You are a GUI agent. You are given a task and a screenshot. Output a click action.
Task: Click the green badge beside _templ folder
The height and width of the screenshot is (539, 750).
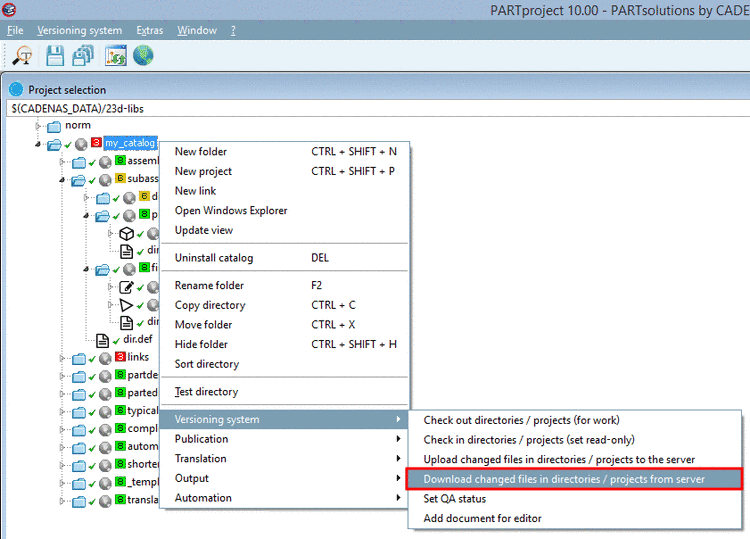(121, 481)
